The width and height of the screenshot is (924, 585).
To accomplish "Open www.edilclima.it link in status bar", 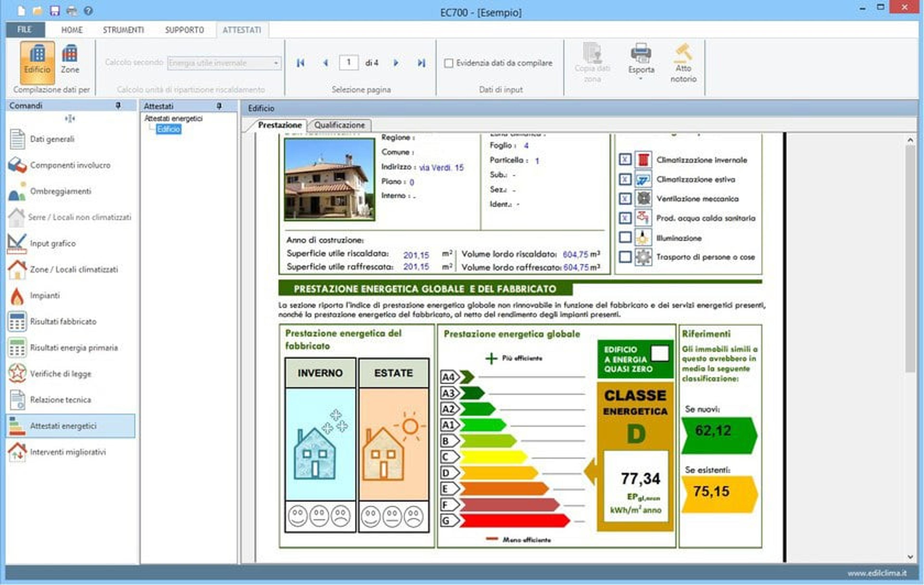I will 877,573.
